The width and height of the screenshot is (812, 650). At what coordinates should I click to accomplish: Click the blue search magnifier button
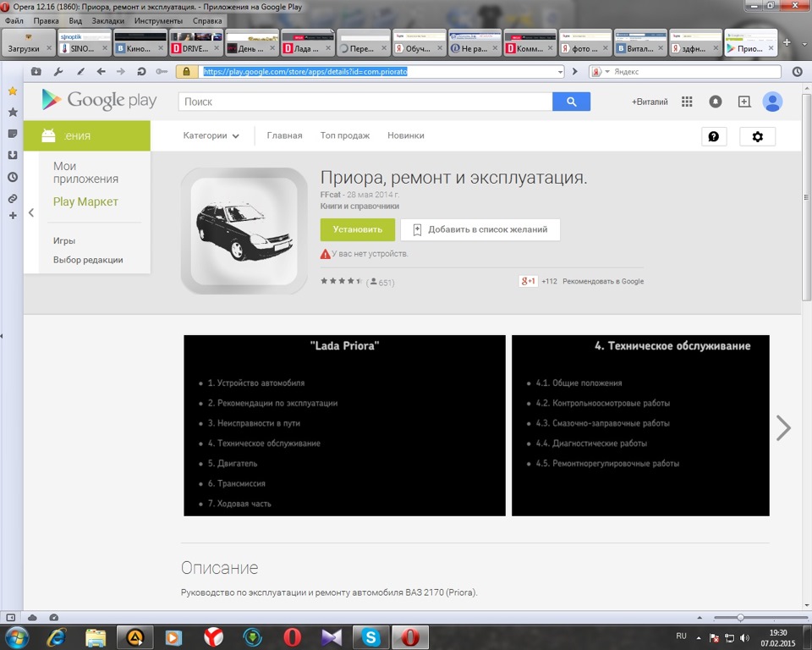click(x=571, y=102)
